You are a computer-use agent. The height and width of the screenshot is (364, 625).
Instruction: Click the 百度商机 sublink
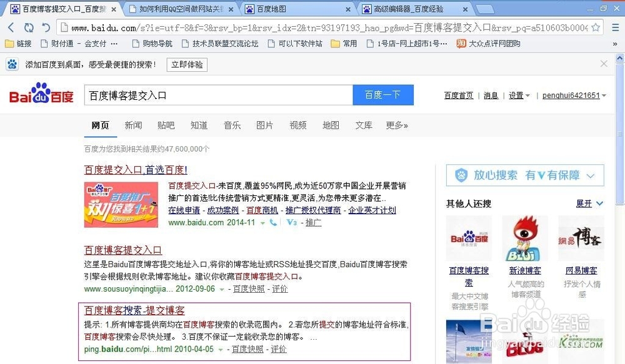(x=262, y=210)
